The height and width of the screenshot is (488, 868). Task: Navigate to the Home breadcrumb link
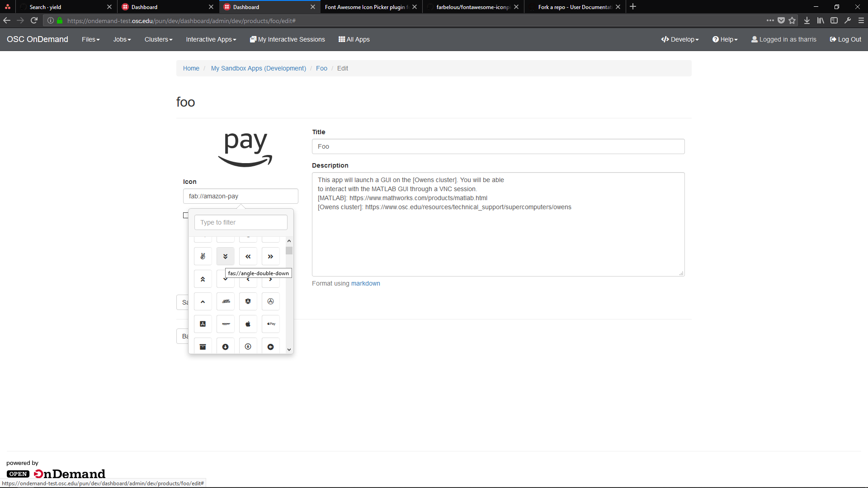191,68
